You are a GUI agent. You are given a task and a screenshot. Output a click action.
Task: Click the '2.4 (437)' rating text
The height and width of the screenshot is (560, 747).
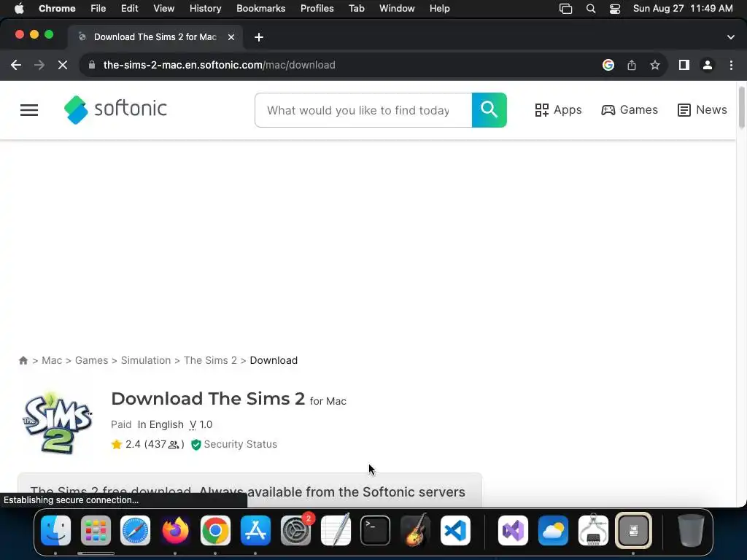tap(155, 444)
